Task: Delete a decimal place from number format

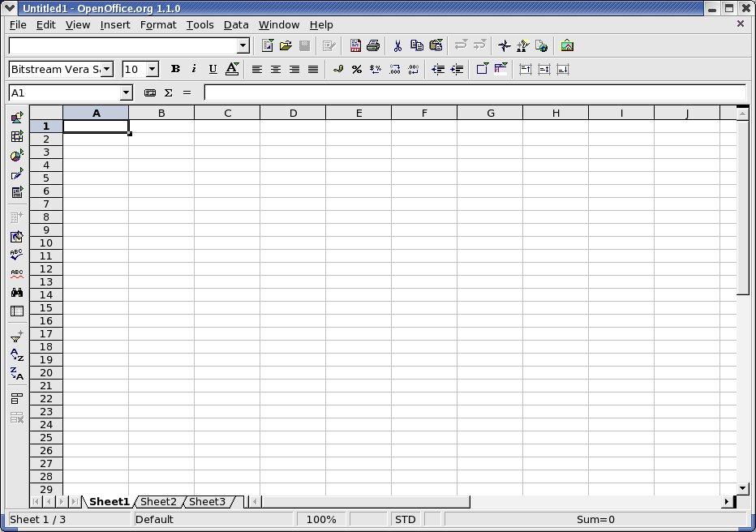Action: [x=413, y=69]
